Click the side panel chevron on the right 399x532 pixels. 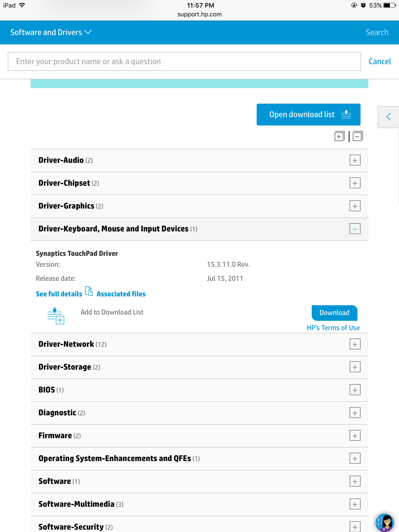388,117
